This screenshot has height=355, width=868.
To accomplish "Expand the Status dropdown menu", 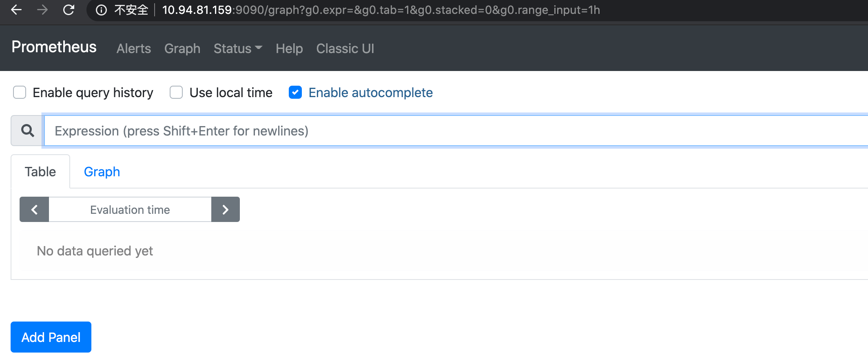I will coord(237,49).
